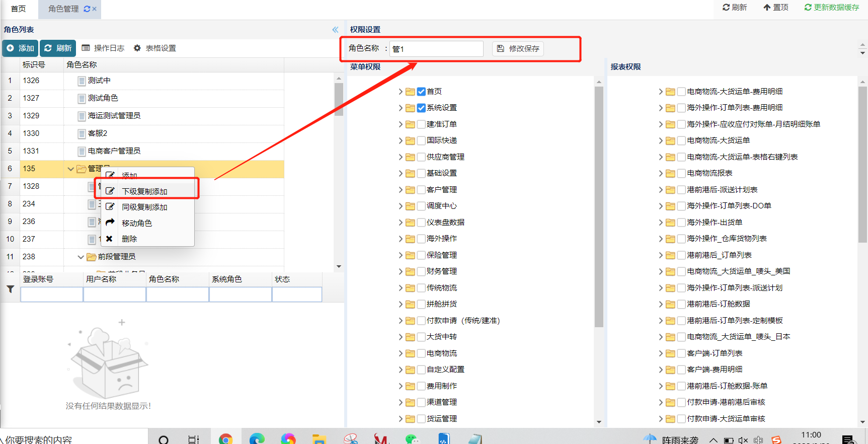
Task: Click the Sogou input tray icon
Action: (776, 440)
